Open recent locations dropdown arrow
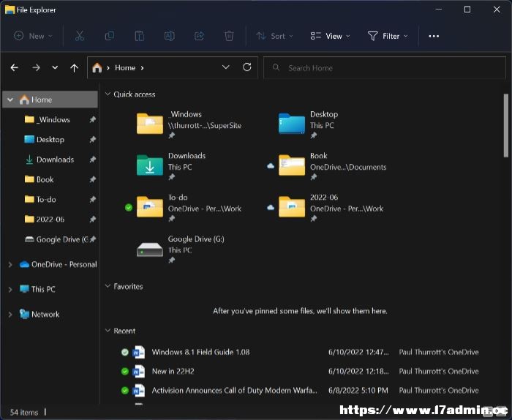The width and height of the screenshot is (512, 420). point(55,67)
